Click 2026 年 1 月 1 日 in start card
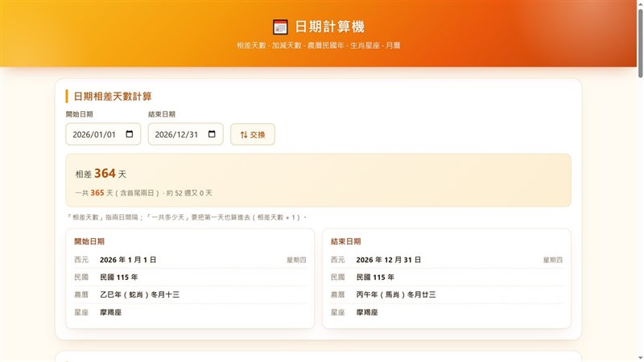This screenshot has width=644, height=362. (x=128, y=260)
